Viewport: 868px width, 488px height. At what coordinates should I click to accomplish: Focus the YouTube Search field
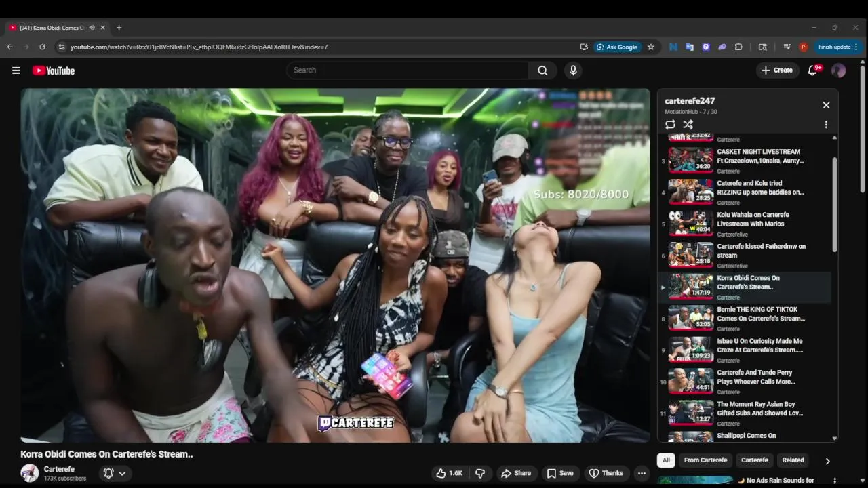[x=408, y=70]
